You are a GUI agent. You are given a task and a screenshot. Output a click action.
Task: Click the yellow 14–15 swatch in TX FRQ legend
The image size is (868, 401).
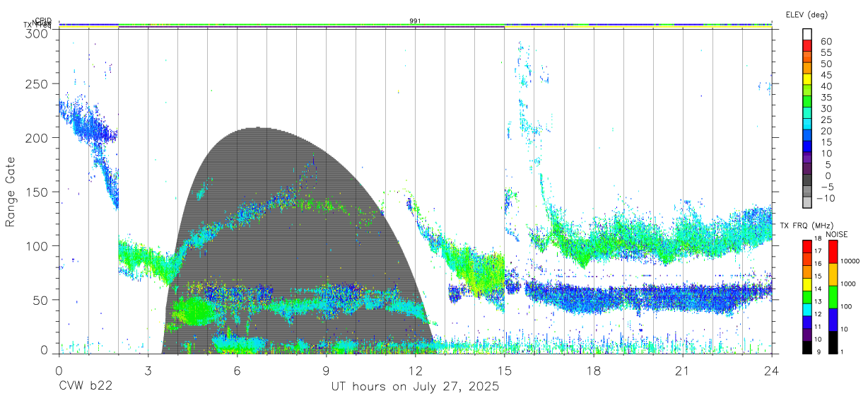(x=807, y=283)
